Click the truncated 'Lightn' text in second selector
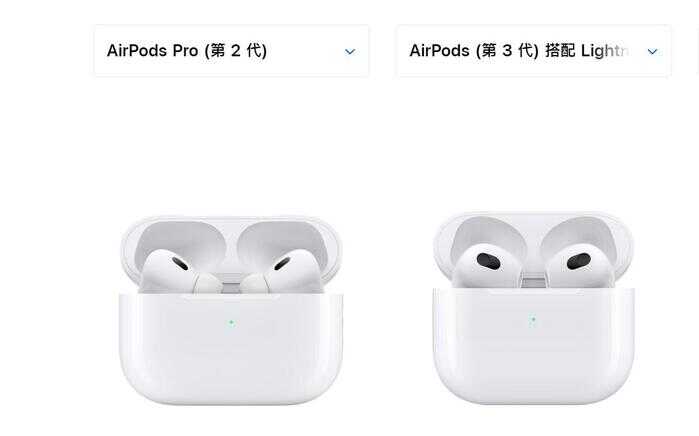 click(x=604, y=51)
